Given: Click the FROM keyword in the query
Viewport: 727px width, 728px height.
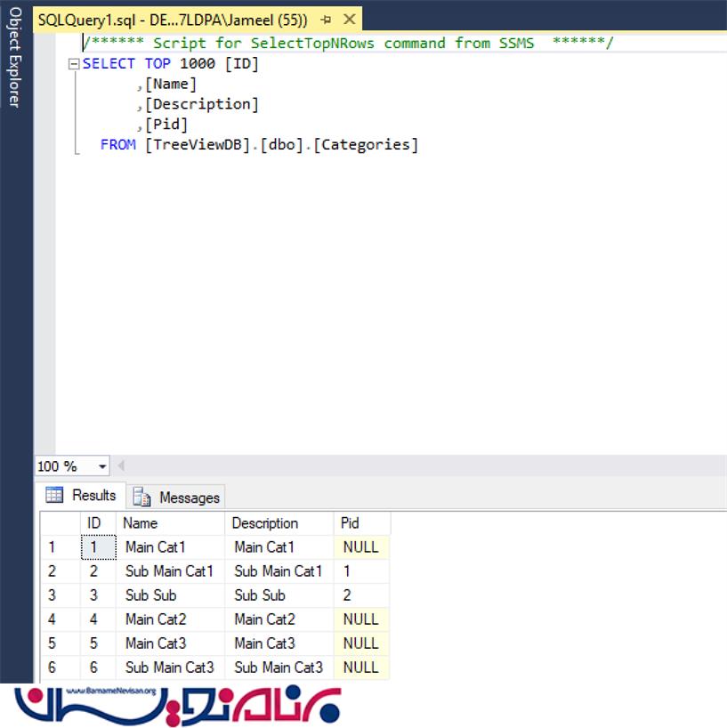Looking at the screenshot, I should point(118,145).
